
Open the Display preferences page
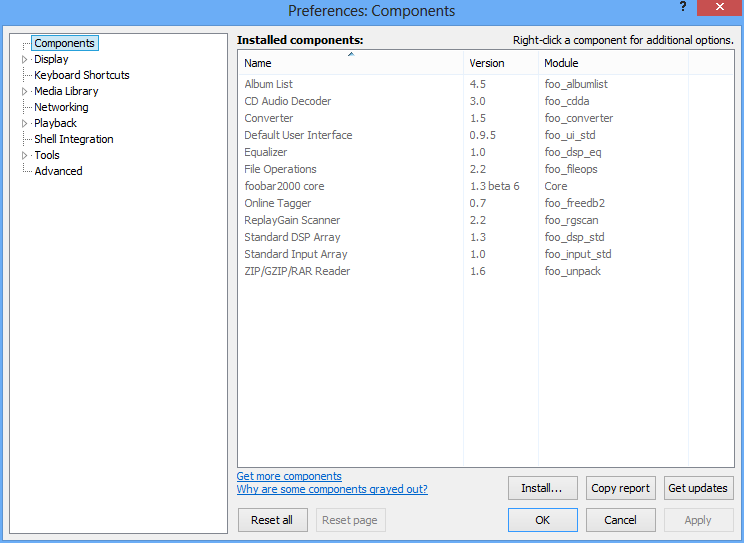pyautogui.click(x=51, y=59)
